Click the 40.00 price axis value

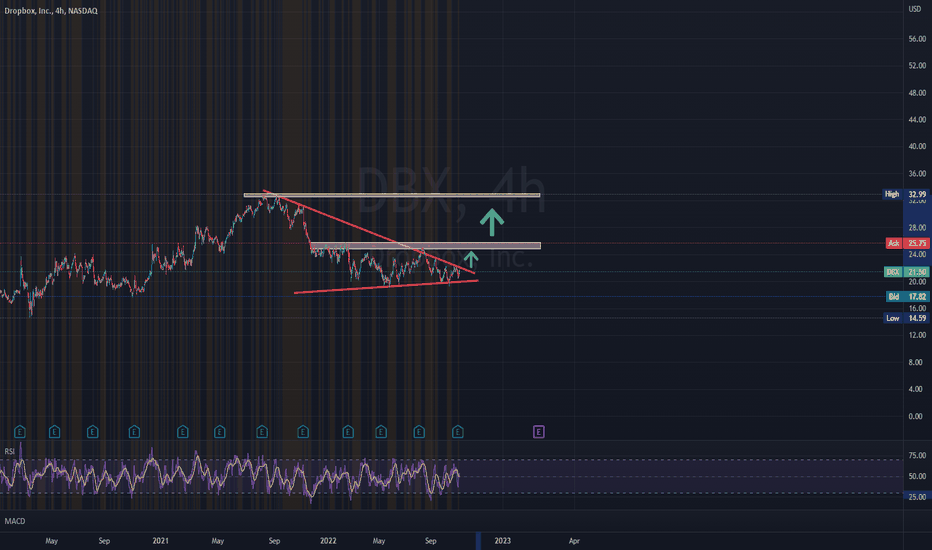click(x=917, y=146)
